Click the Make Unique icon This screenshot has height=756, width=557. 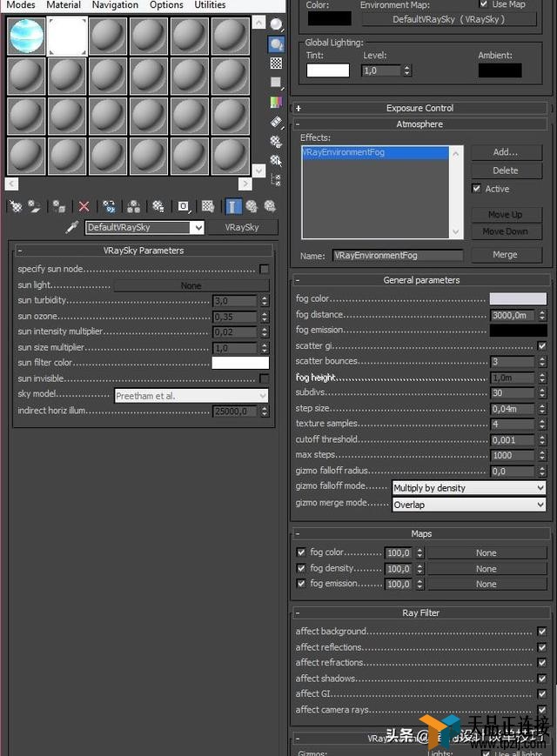pos(133,206)
